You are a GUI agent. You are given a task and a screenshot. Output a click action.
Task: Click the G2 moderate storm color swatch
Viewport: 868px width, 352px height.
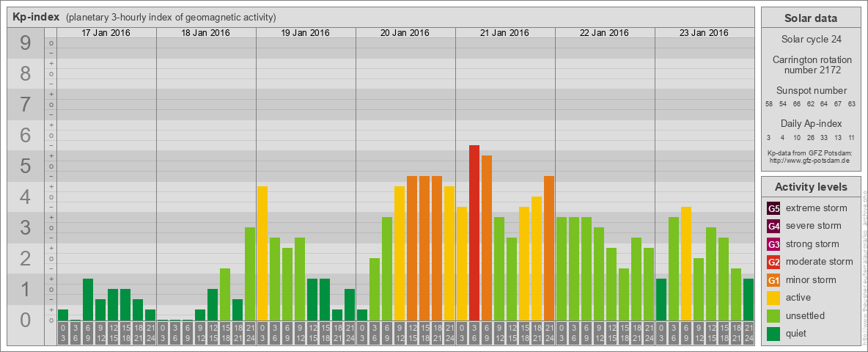coord(773,262)
